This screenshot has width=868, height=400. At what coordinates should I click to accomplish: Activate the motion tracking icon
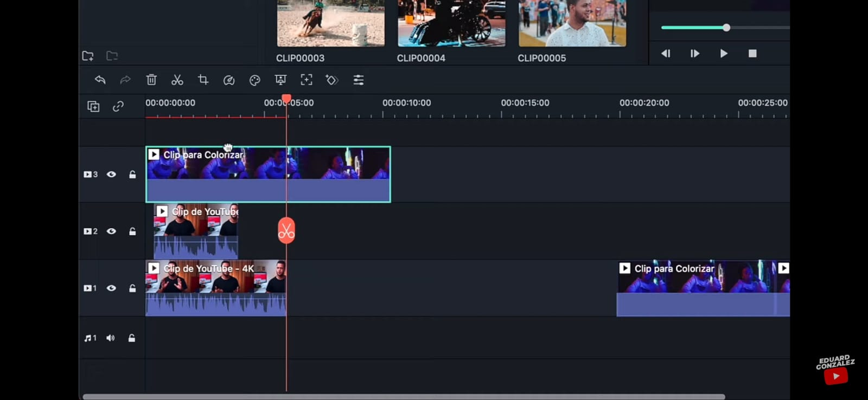(x=307, y=80)
